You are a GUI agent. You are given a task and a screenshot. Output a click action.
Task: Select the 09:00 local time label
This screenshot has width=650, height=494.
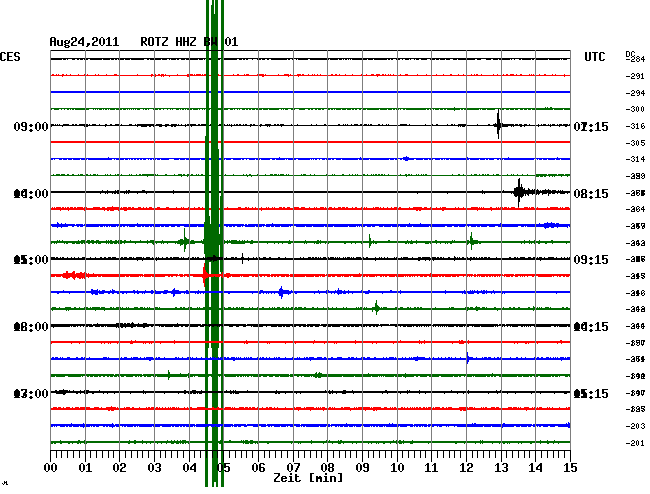tap(31, 126)
